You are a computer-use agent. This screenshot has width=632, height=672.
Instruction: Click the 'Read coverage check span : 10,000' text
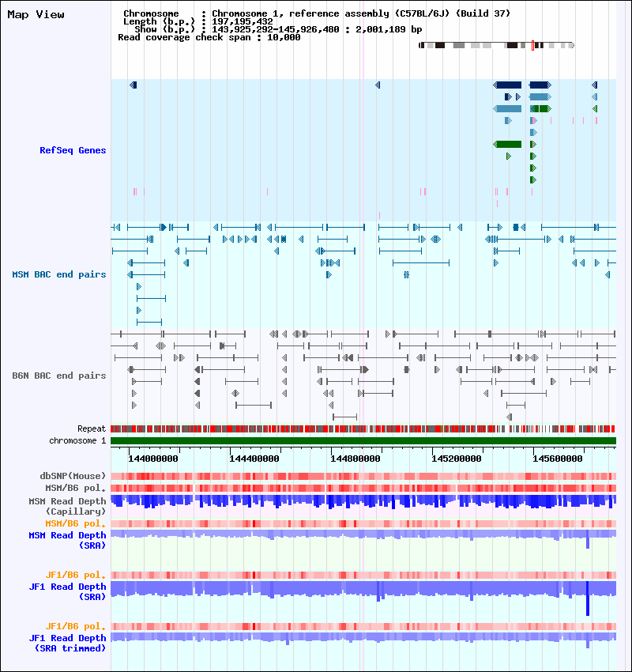pos(209,38)
